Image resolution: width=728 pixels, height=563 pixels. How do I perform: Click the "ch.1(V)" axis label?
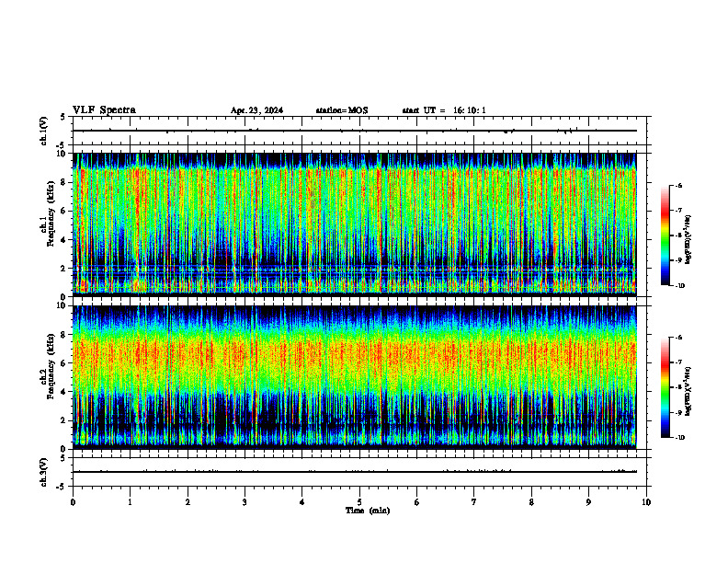(43, 131)
